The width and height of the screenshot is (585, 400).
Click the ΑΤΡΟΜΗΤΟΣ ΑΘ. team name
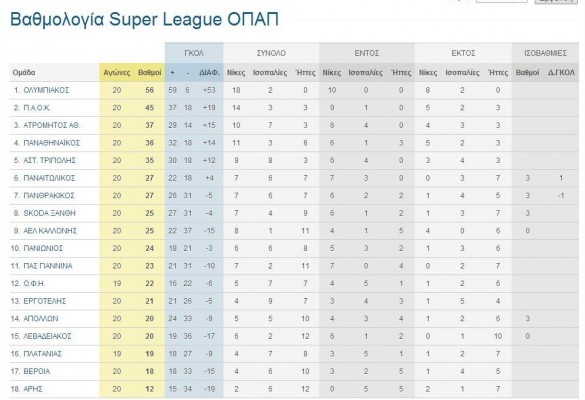pyautogui.click(x=51, y=125)
